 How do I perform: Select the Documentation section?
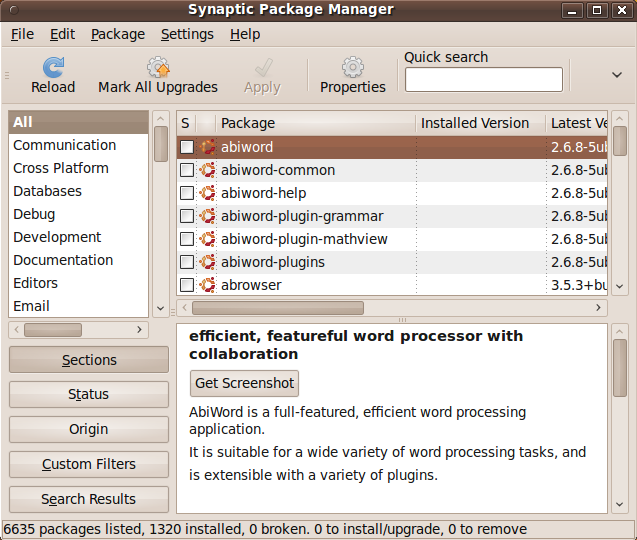point(78,260)
